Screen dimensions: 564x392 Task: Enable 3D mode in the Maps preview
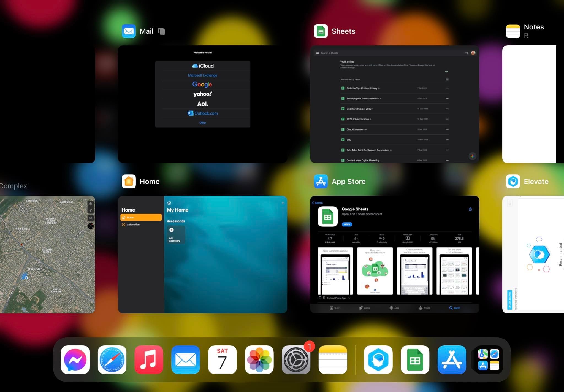point(90,218)
